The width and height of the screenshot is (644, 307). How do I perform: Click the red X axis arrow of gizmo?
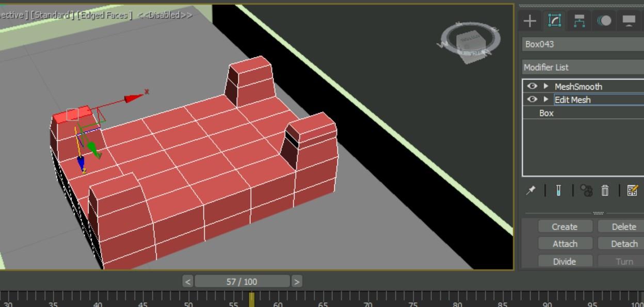(x=135, y=98)
